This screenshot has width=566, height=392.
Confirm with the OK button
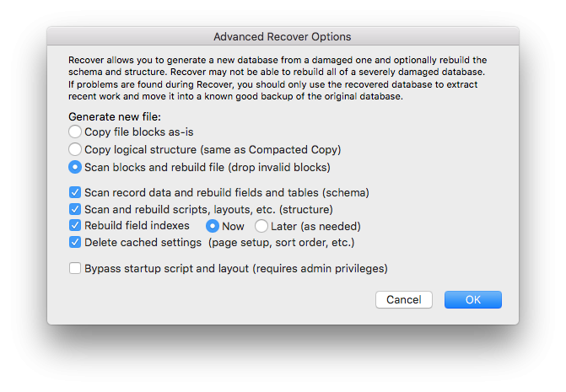click(x=473, y=299)
